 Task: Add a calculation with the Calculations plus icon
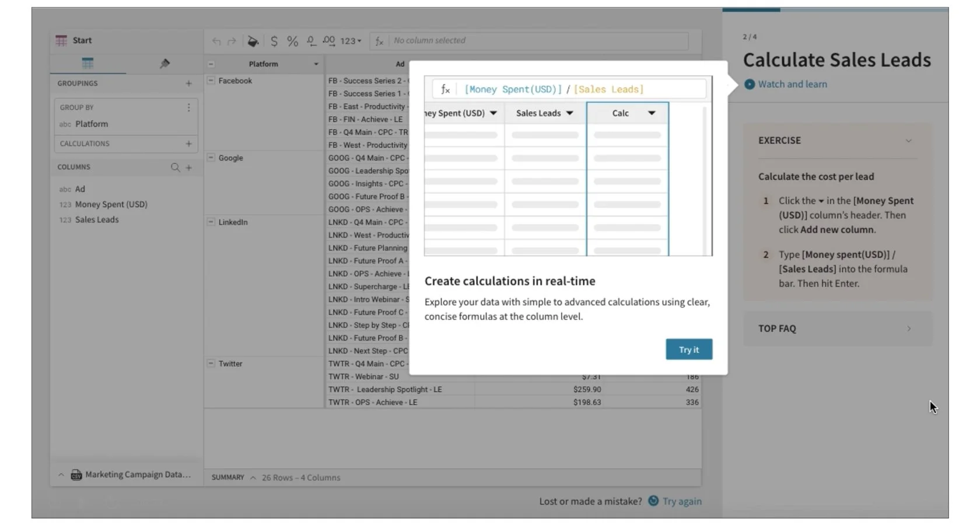(188, 143)
